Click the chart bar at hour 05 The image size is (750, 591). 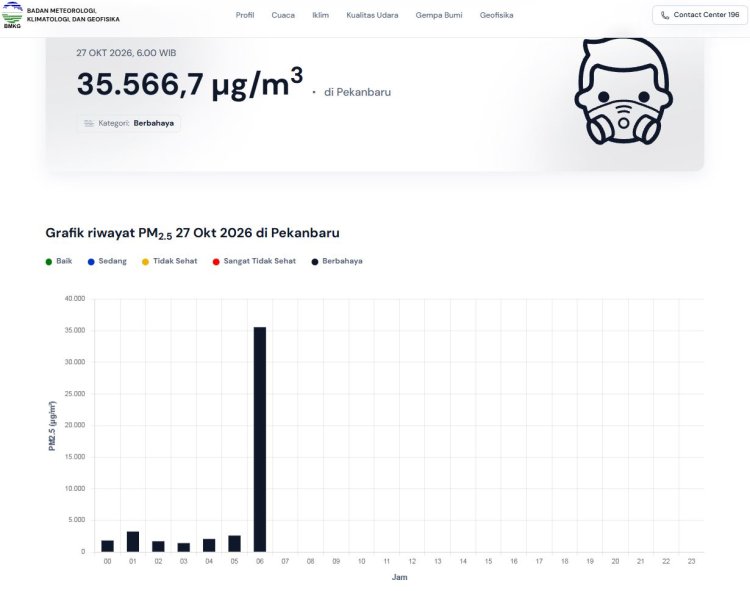click(x=234, y=543)
